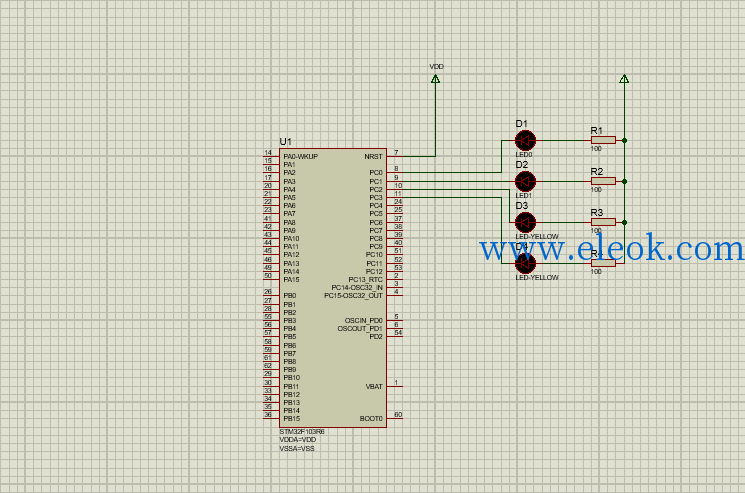Click the OSCIN_PD0 pin label

coord(363,321)
